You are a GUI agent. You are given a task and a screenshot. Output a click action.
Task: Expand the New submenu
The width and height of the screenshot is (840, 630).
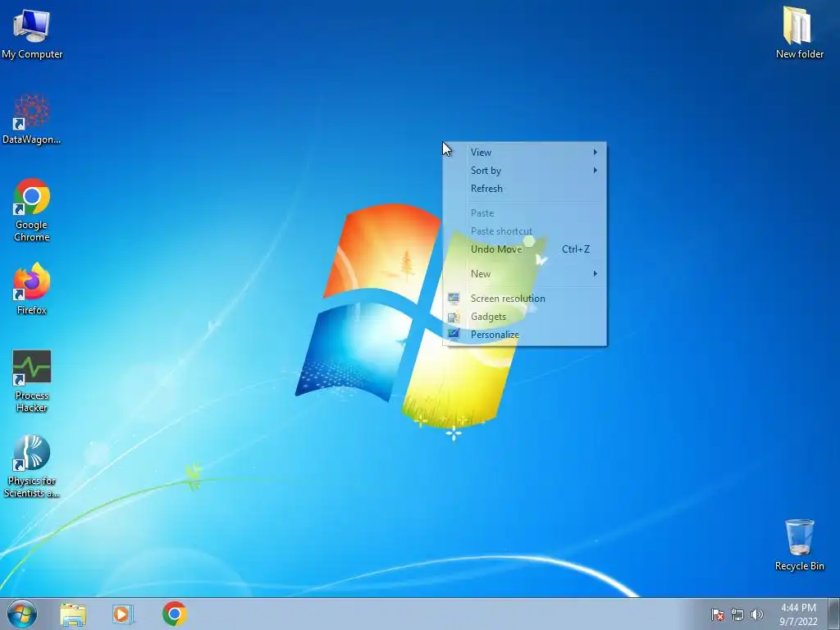tap(524, 274)
